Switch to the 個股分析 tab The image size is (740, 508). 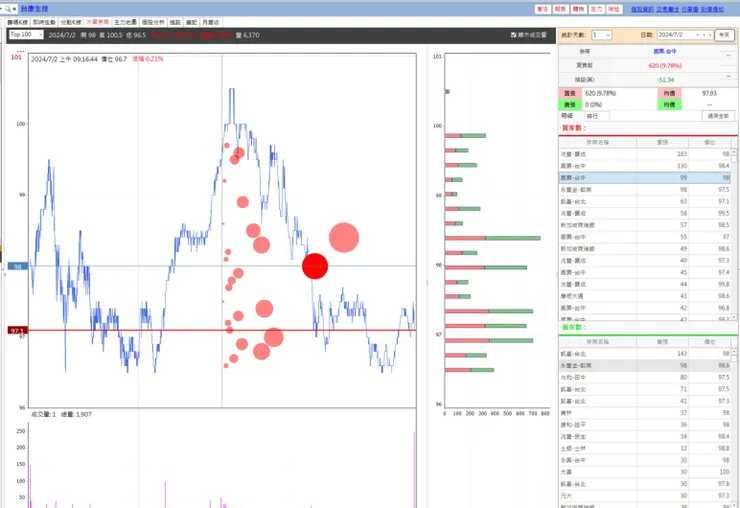click(x=153, y=22)
